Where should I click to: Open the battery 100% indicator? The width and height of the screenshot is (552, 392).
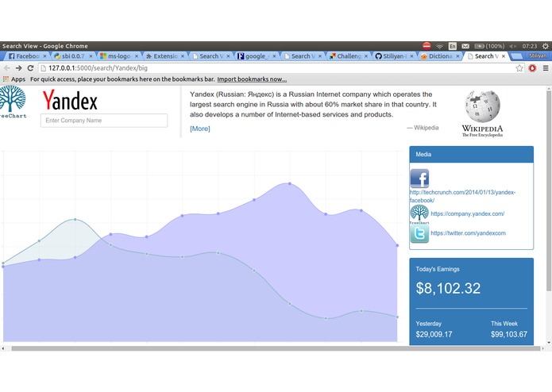(489, 46)
